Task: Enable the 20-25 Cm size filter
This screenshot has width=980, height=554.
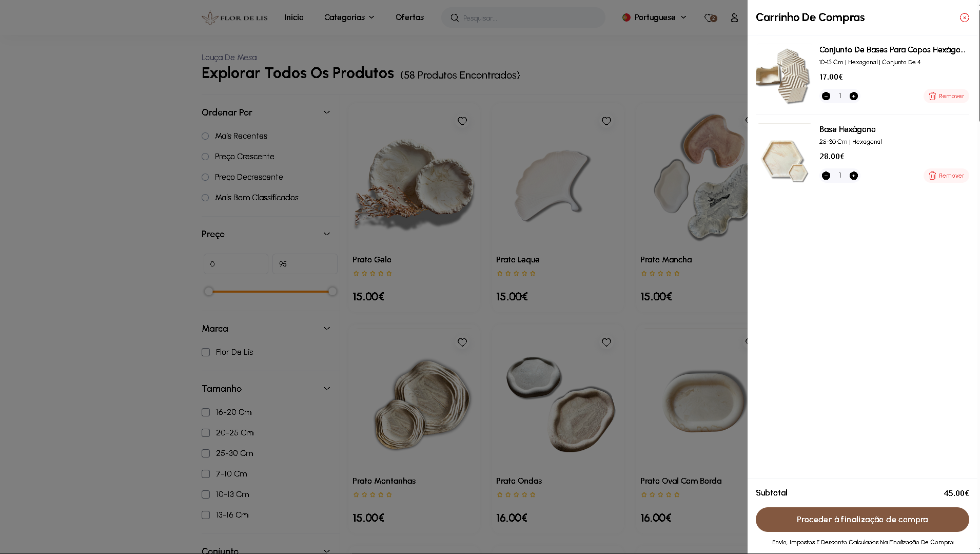Action: click(206, 433)
